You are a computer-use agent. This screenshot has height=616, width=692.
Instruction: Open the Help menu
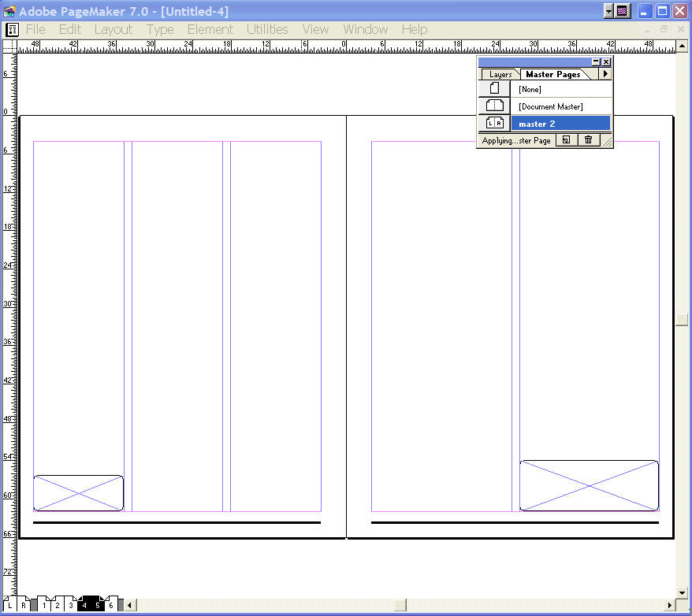414,30
